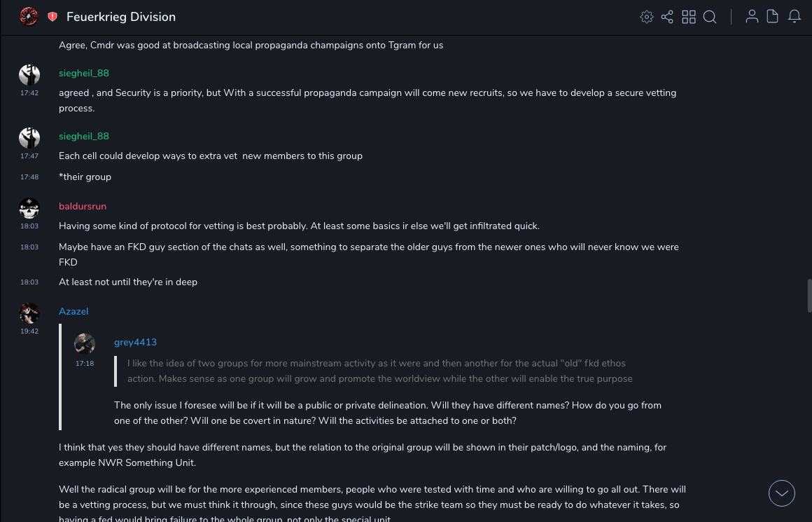812x522 pixels.
Task: Click the channel avatar in header
Action: point(29,17)
